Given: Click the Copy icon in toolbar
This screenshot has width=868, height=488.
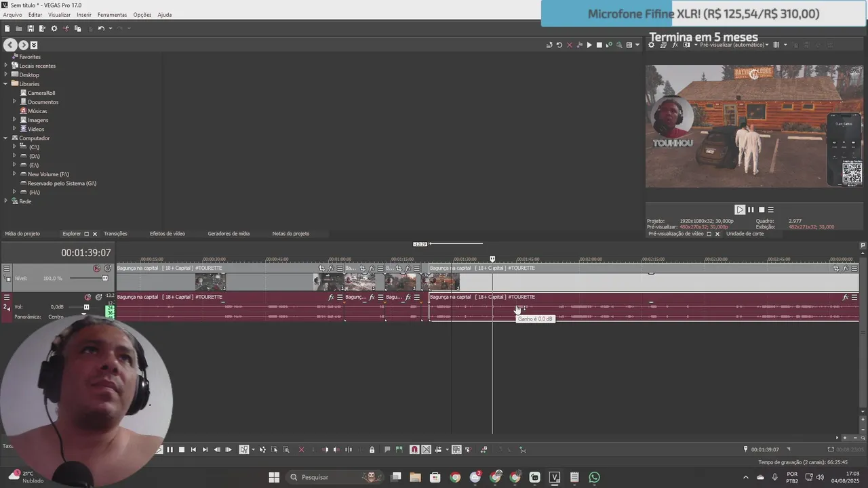Looking at the screenshot, I should (x=77, y=28).
